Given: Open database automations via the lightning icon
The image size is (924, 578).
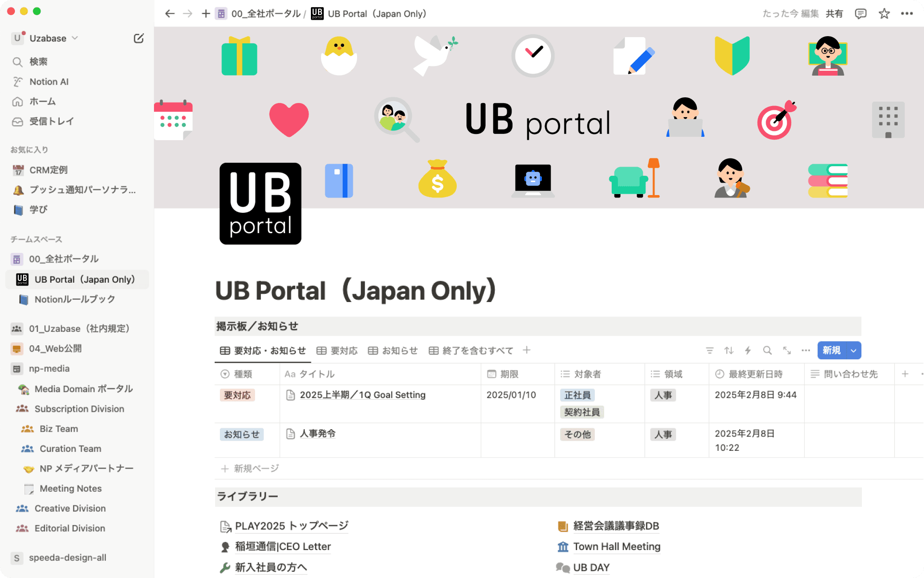Looking at the screenshot, I should click(x=748, y=350).
